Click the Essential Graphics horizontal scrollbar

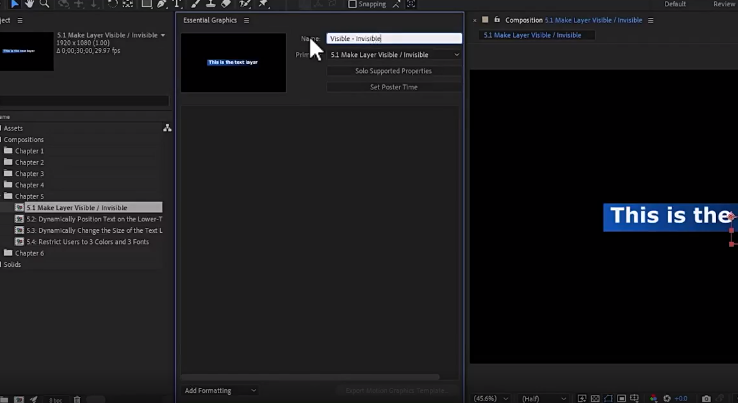[310, 377]
